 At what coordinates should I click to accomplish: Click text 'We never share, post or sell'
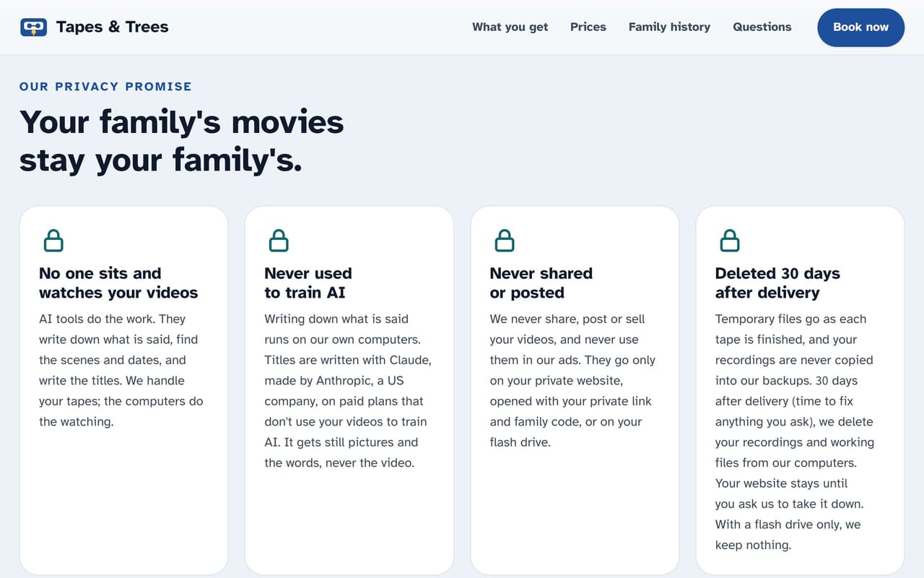click(x=567, y=319)
